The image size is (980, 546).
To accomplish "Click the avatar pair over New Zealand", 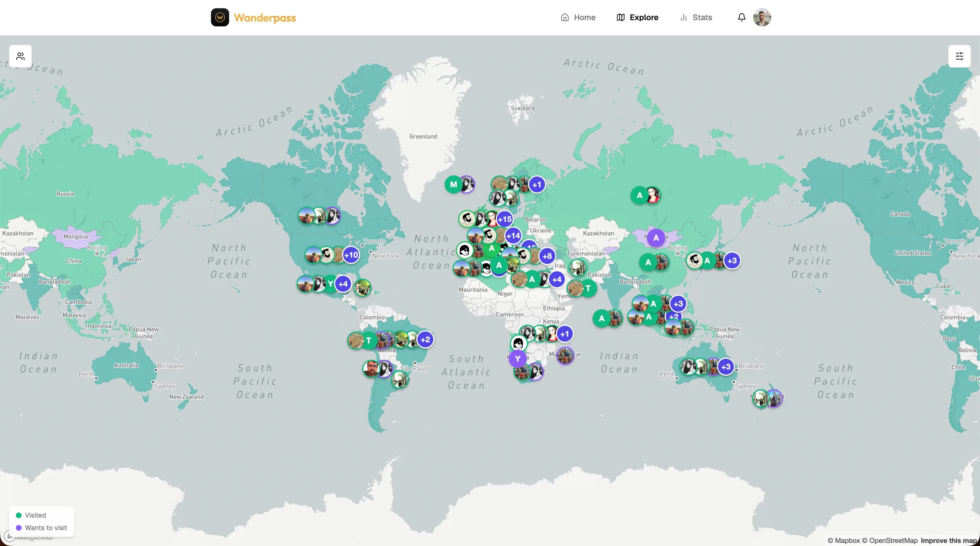I will [x=767, y=398].
